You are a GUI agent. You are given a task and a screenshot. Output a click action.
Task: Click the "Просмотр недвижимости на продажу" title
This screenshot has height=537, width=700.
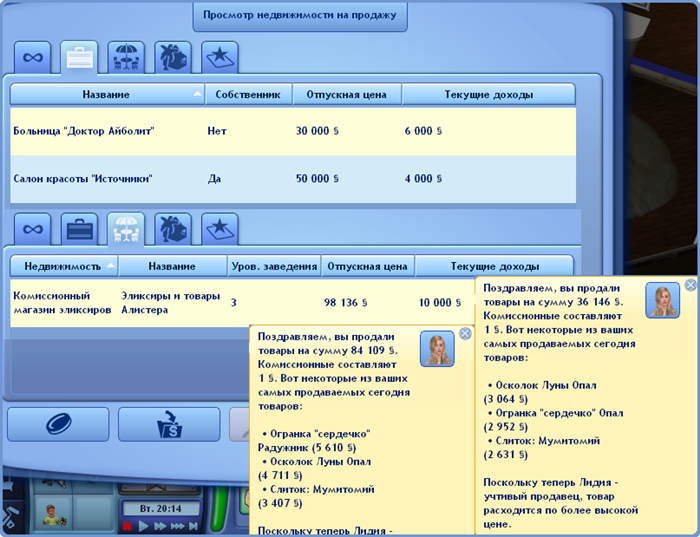pos(300,15)
